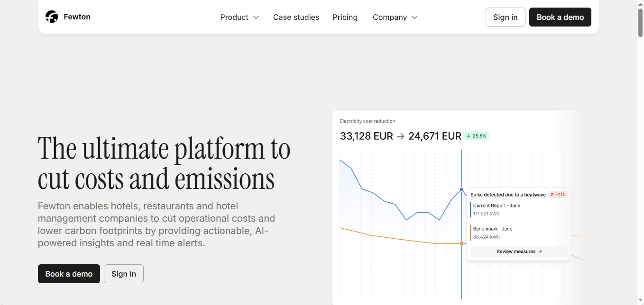Click Benchmark · June text
Viewport: 644px width, 305px height.
tap(493, 229)
